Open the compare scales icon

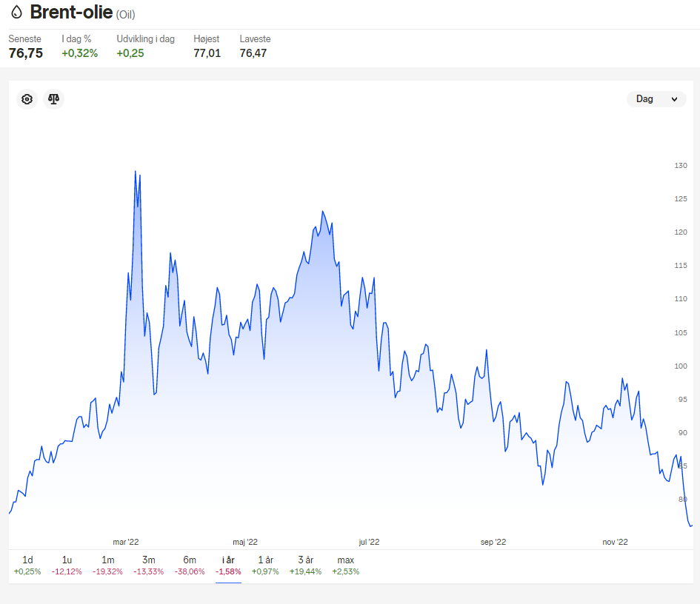click(53, 99)
